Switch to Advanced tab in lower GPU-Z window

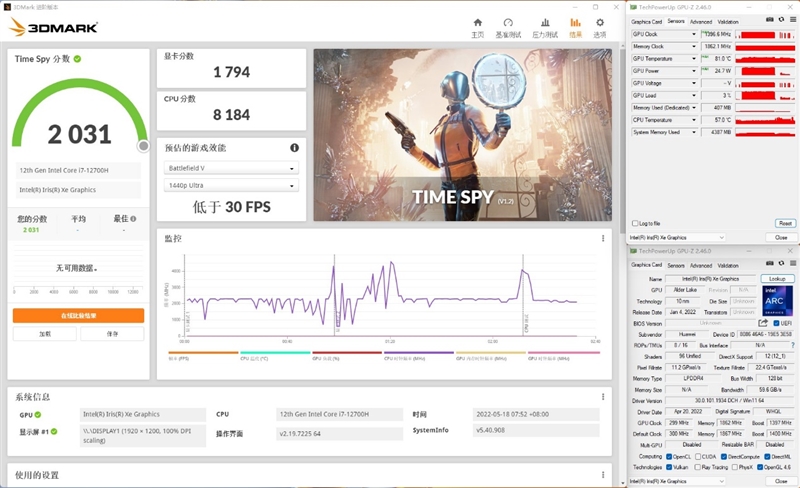click(x=701, y=265)
